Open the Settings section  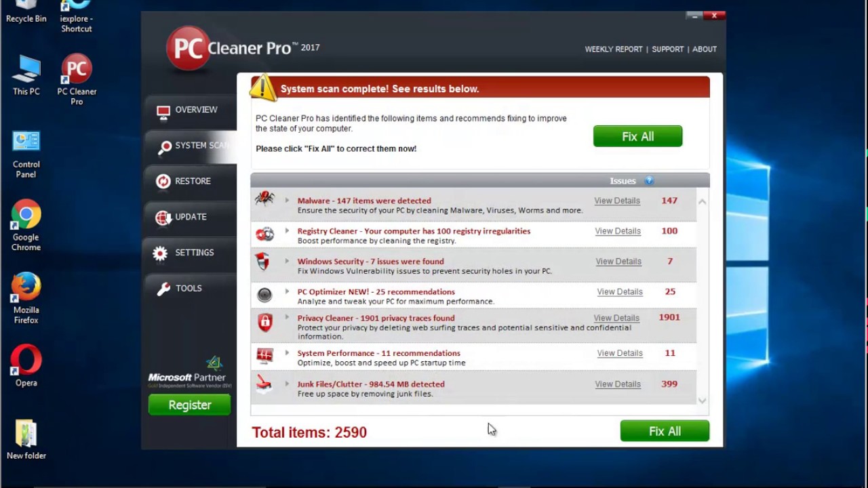point(190,252)
